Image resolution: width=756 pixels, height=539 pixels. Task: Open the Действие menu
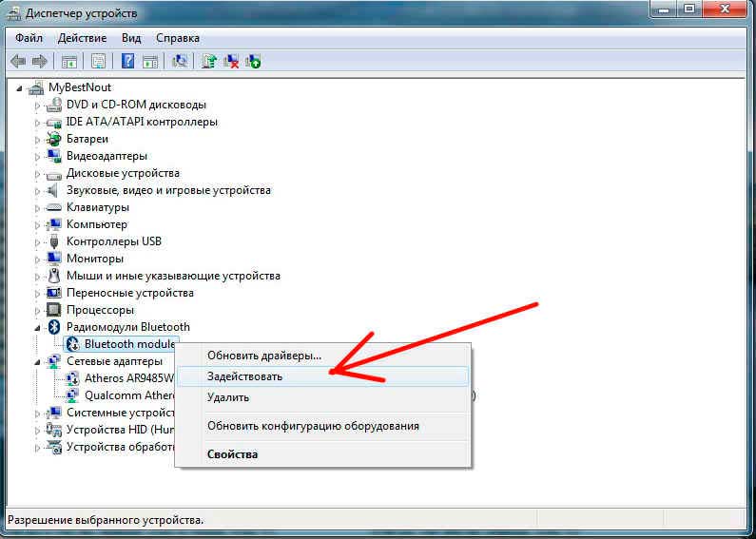pyautogui.click(x=82, y=38)
